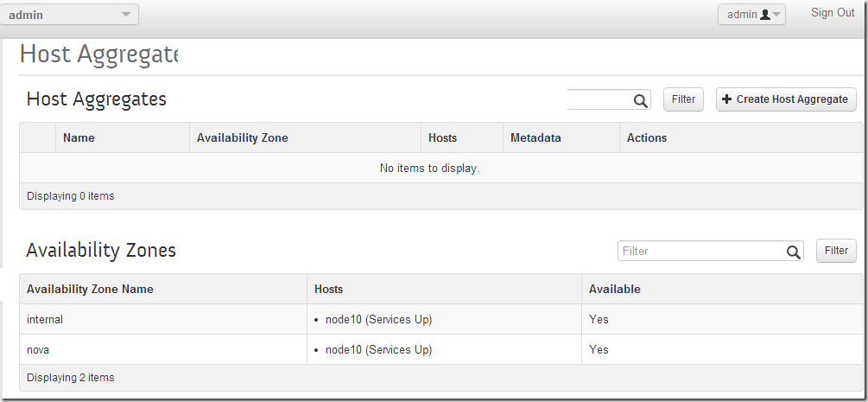Click Sign Out link
The width and height of the screenshot is (868, 402).
coord(833,13)
